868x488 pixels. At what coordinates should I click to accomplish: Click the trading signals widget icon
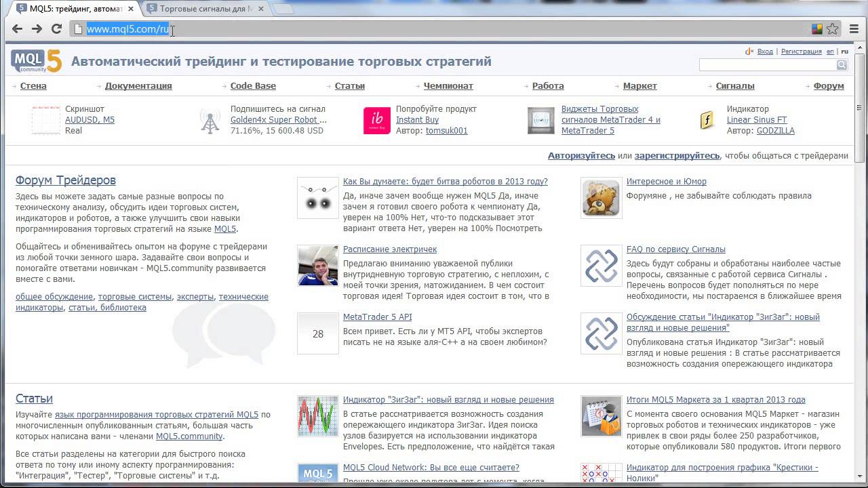click(x=541, y=121)
